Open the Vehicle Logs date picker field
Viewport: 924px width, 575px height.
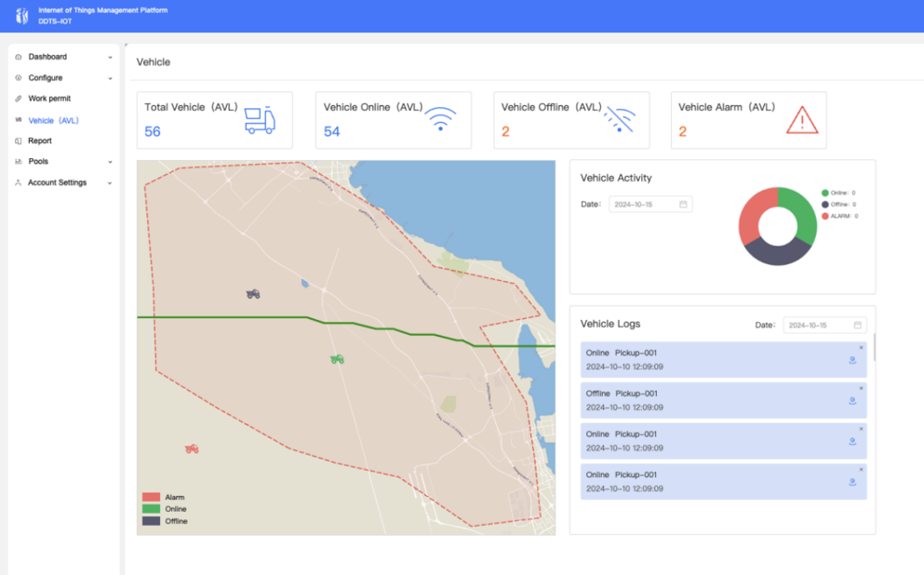pos(824,325)
